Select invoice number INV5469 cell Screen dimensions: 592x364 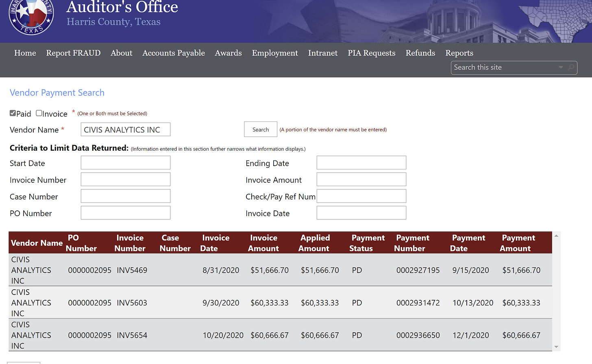pyautogui.click(x=132, y=270)
